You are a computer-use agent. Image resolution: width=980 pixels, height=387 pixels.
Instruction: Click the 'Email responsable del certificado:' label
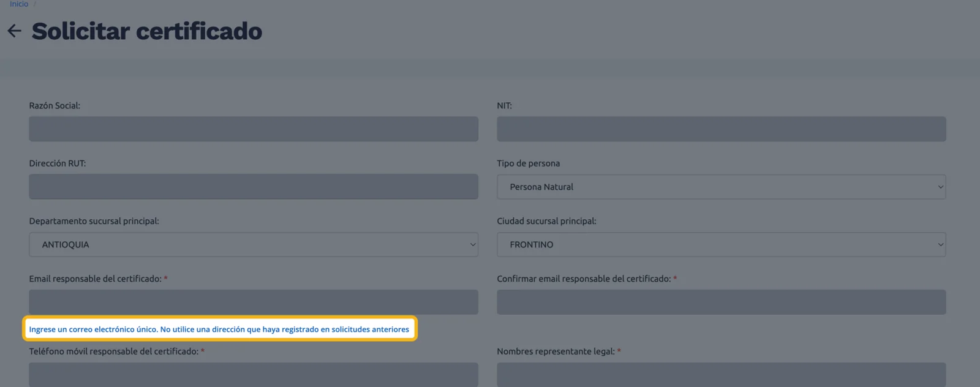click(96, 279)
